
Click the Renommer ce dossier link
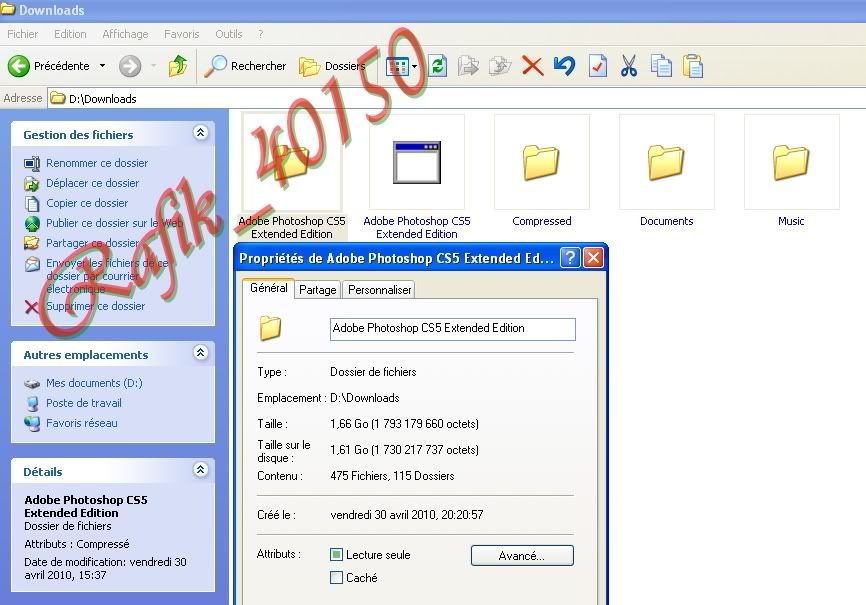97,163
